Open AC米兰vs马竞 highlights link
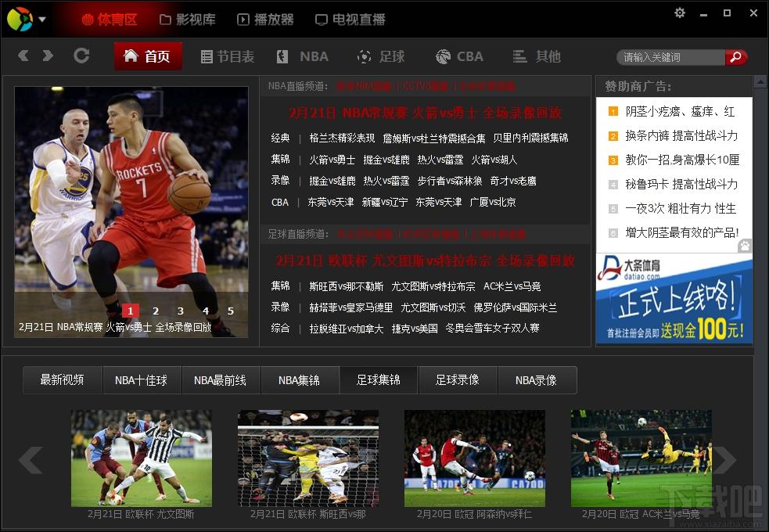This screenshot has width=769, height=532. [512, 286]
